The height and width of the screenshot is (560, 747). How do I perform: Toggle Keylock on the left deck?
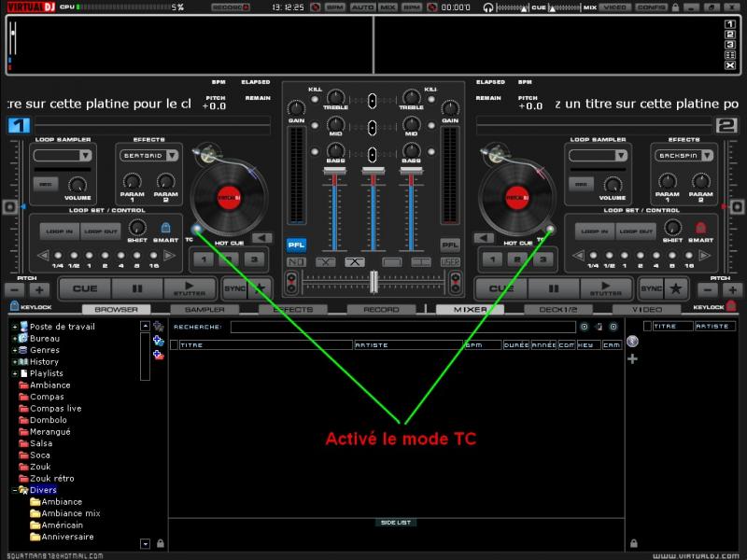[16, 307]
